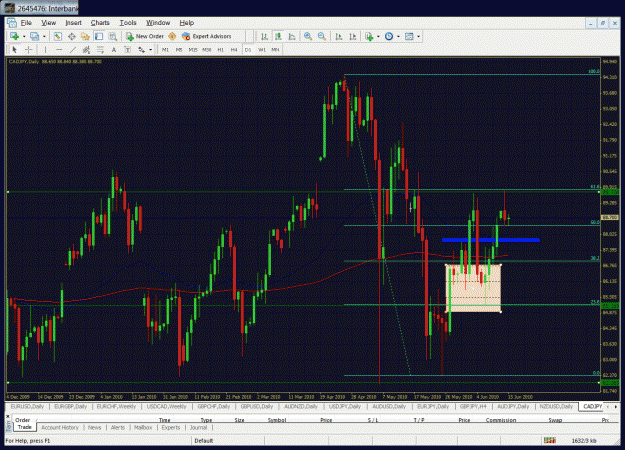
Task: Switch chart to candlesticks style
Action: point(278,36)
